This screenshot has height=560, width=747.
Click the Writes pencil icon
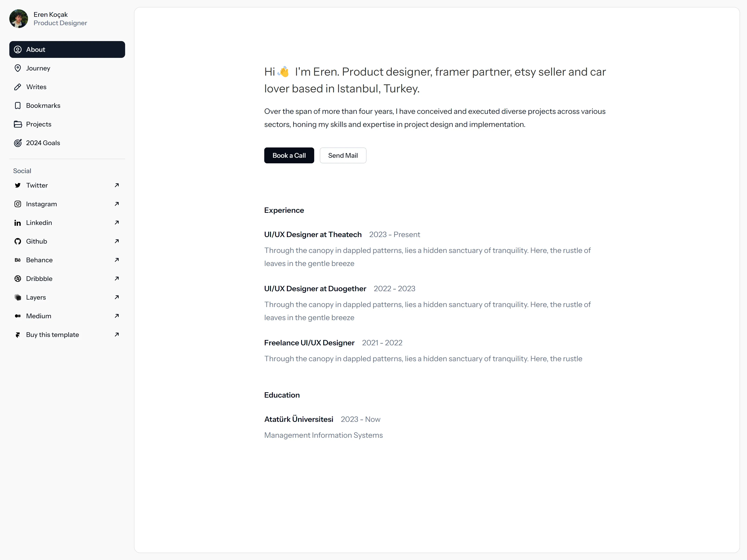point(18,87)
